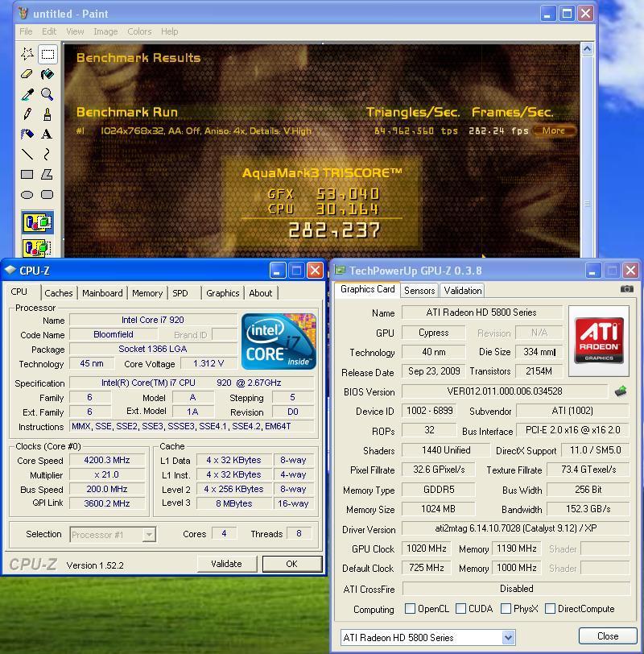Open the Colors menu in Paint
The height and width of the screenshot is (654, 644).
pos(139,31)
